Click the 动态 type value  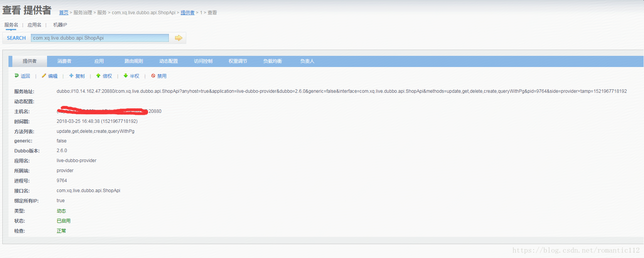pyautogui.click(x=61, y=211)
